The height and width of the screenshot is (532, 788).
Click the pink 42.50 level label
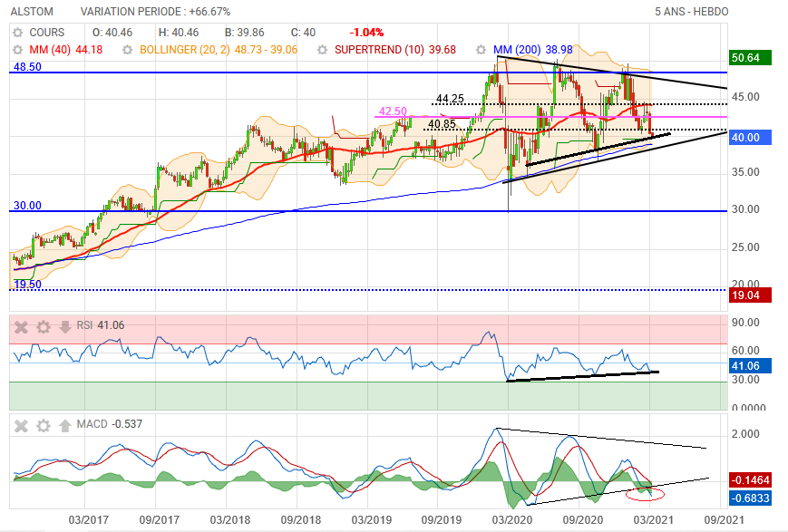393,111
